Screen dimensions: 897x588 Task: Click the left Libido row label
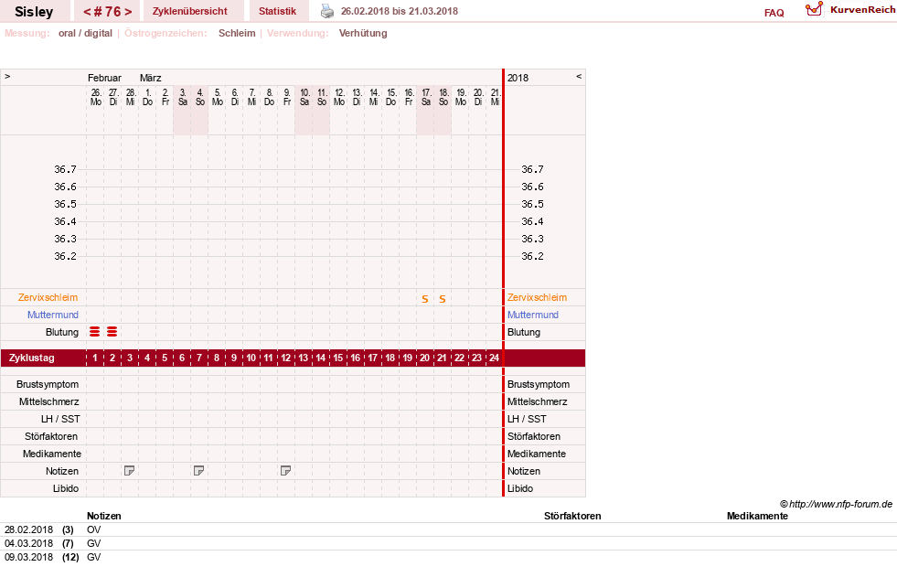66,488
